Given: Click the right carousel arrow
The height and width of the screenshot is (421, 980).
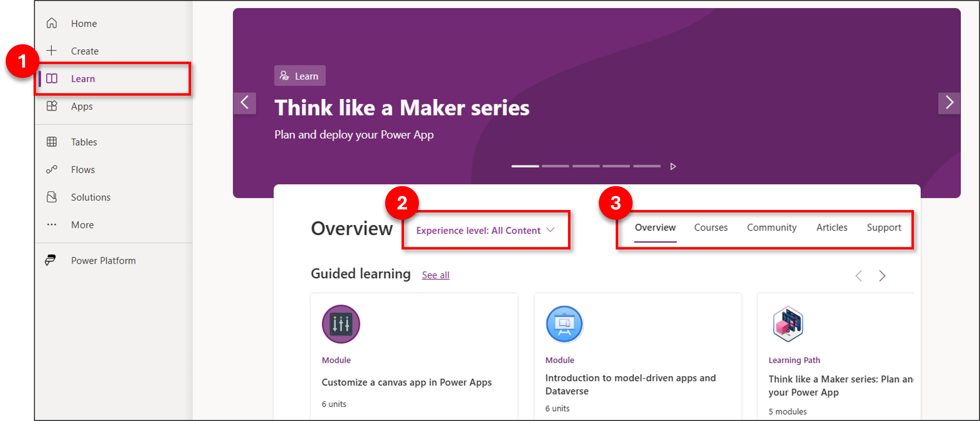Looking at the screenshot, I should (x=950, y=103).
